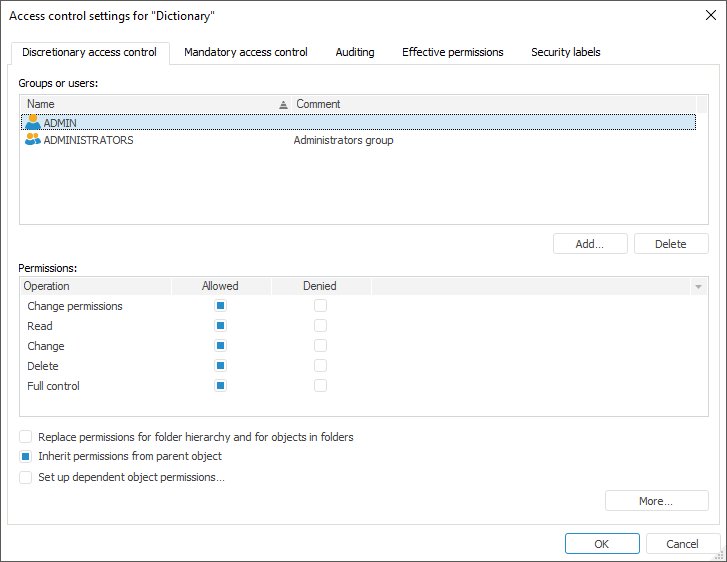Select the ADMIN user icon
727x562 pixels.
[x=33, y=122]
